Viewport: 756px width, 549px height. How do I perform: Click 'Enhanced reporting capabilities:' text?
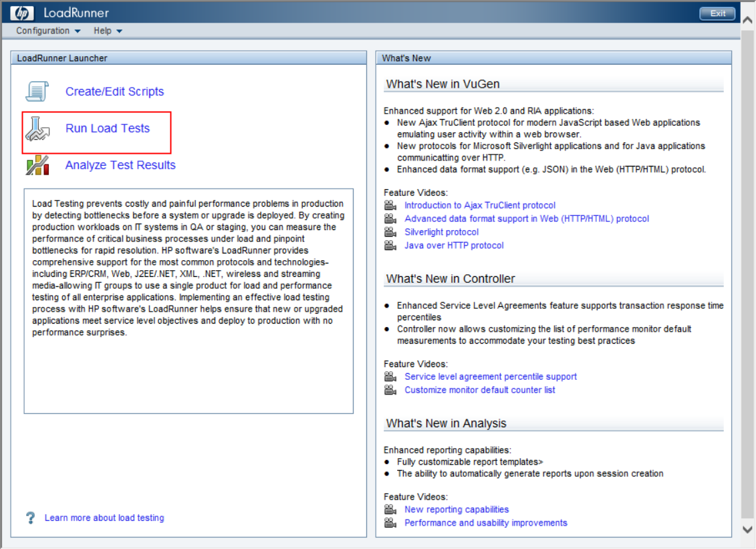[x=447, y=450]
